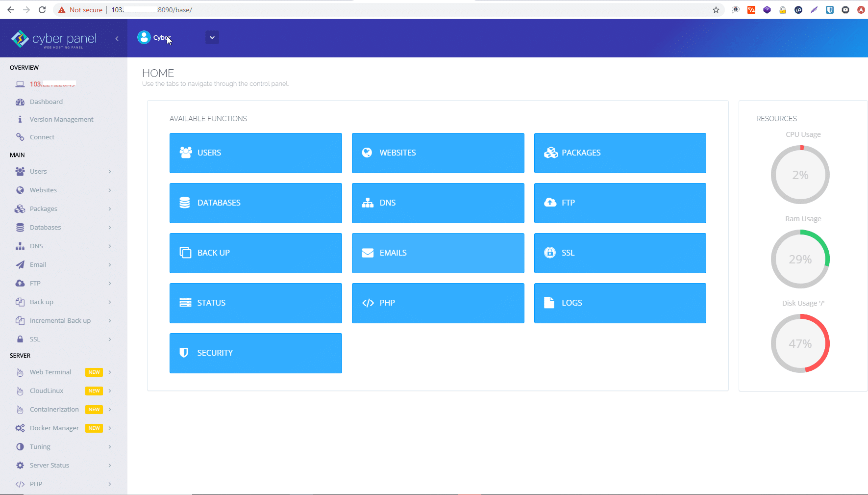
Task: Select the Databases stack icon in sidebar
Action: pyautogui.click(x=20, y=227)
